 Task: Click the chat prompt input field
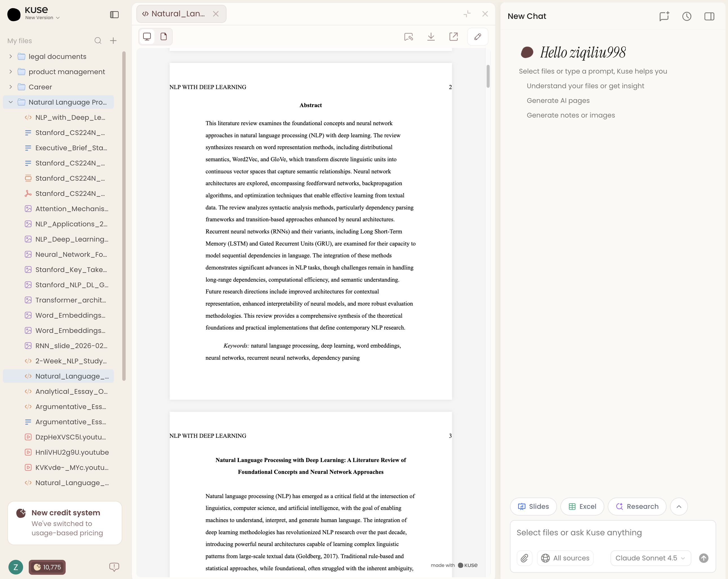612,532
